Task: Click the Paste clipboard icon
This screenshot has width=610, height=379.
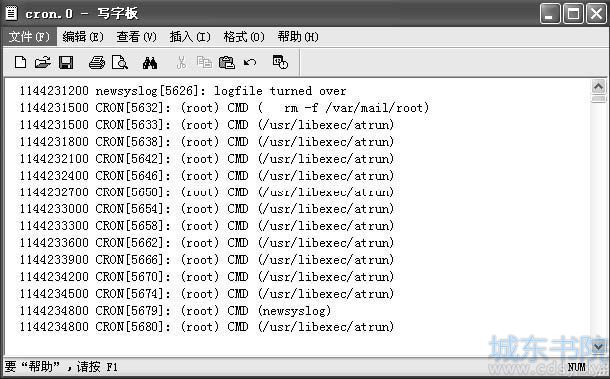Action: point(227,62)
